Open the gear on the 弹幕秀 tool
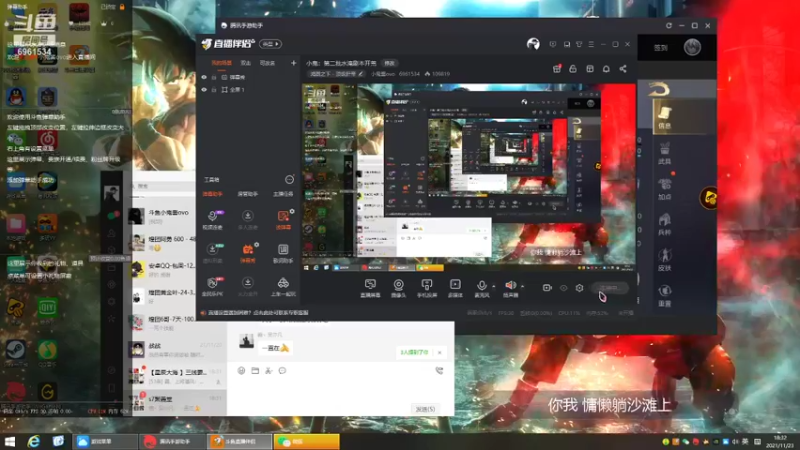 point(257,245)
